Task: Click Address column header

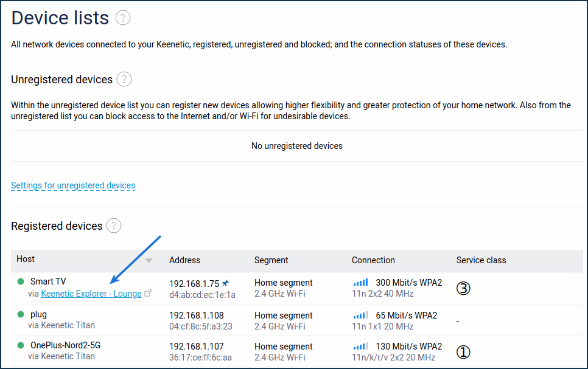Action: tap(184, 260)
